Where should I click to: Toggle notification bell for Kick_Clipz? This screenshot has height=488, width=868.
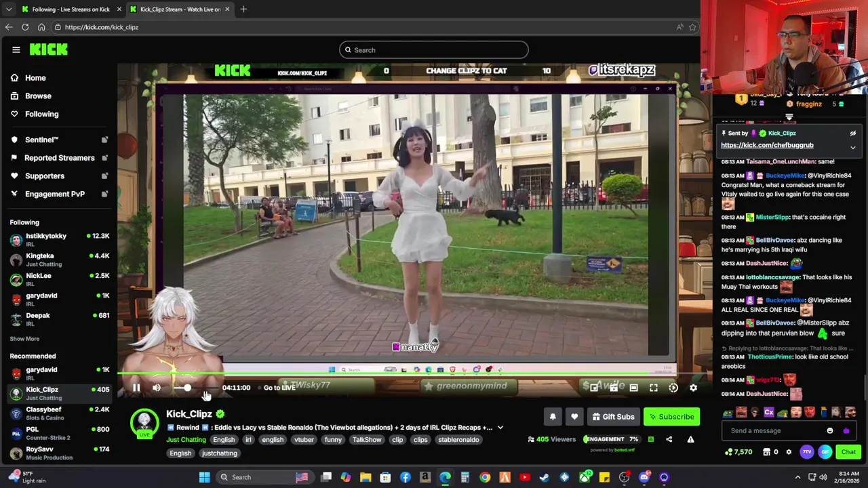(x=553, y=417)
